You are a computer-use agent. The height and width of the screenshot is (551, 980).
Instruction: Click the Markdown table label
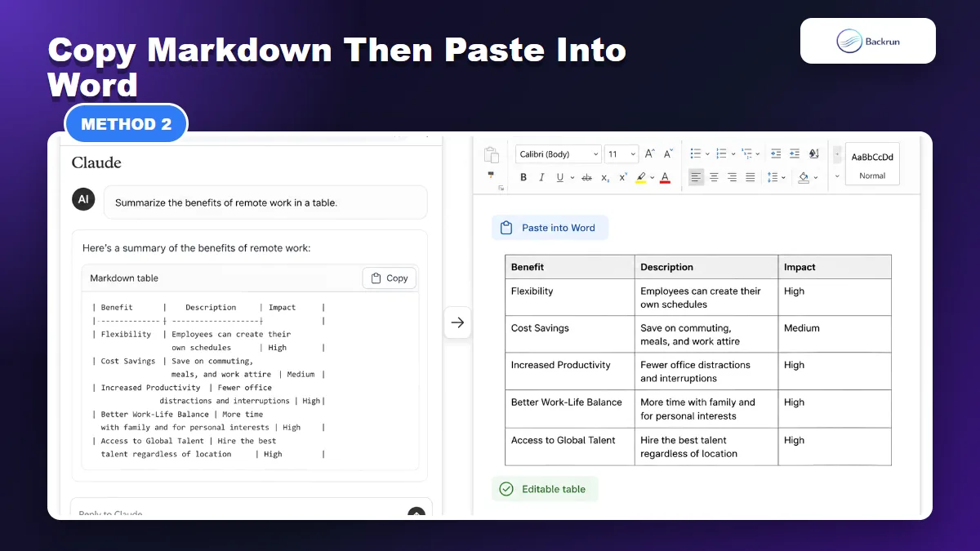click(124, 278)
